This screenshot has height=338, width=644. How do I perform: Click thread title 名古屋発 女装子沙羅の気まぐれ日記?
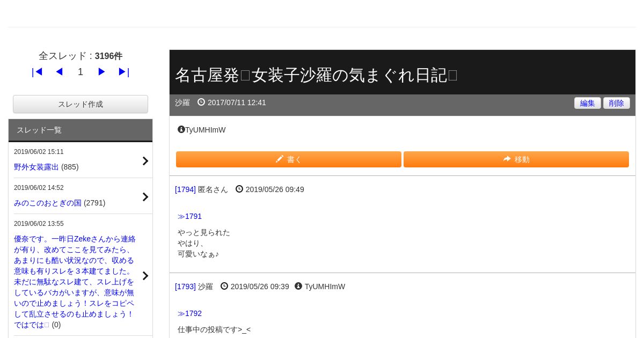(316, 75)
